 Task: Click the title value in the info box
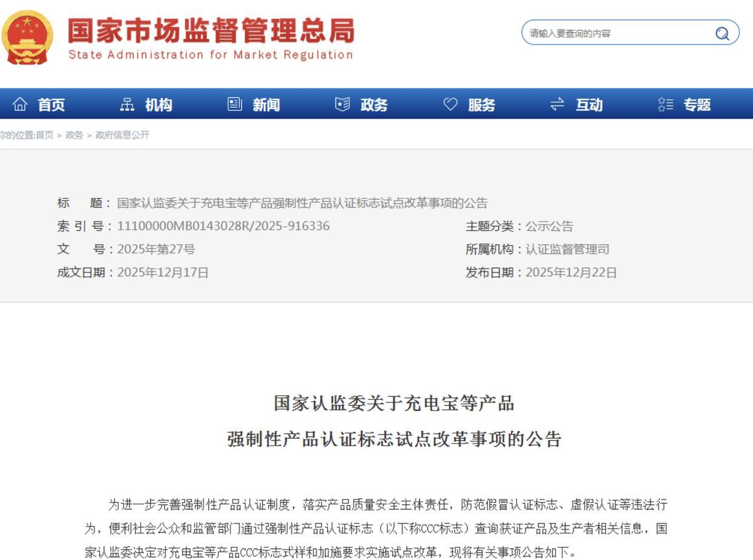302,203
